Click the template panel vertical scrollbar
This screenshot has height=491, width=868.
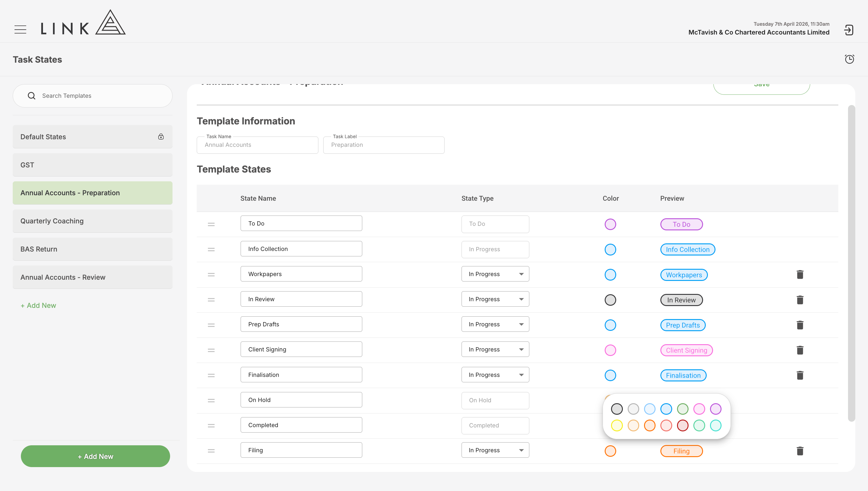851,263
